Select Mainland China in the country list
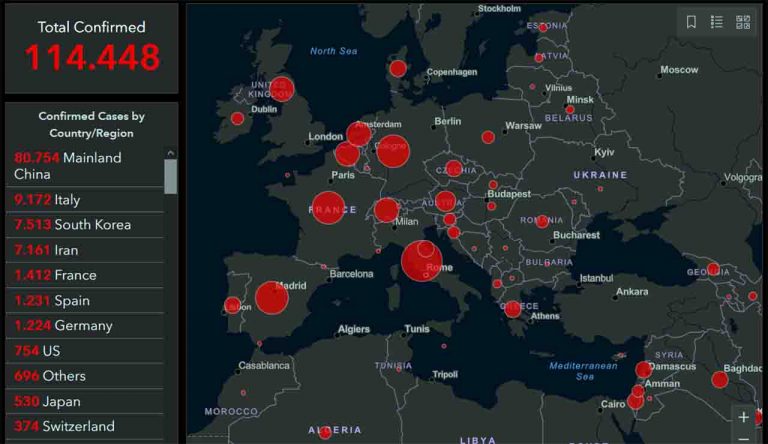Image resolution: width=768 pixels, height=444 pixels. (x=84, y=166)
